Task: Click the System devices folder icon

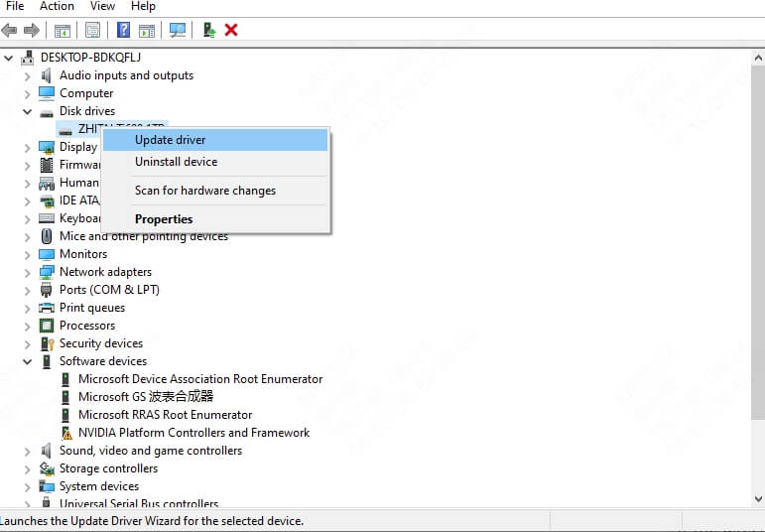Action: point(47,486)
